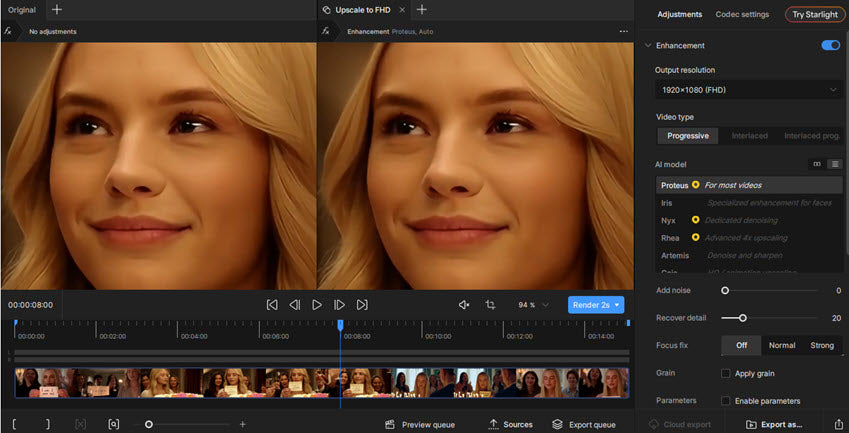
Task: Adjust the timeline zoom slider handle
Action: coord(149,424)
